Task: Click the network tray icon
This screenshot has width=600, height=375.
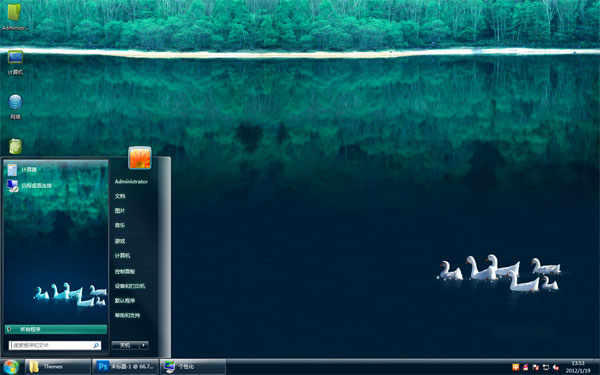Action: click(x=546, y=367)
